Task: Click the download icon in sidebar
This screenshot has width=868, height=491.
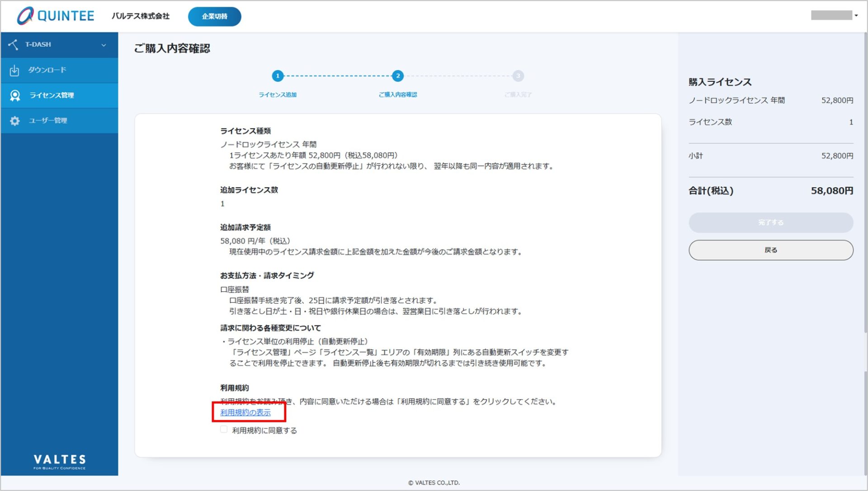Action: tap(14, 70)
